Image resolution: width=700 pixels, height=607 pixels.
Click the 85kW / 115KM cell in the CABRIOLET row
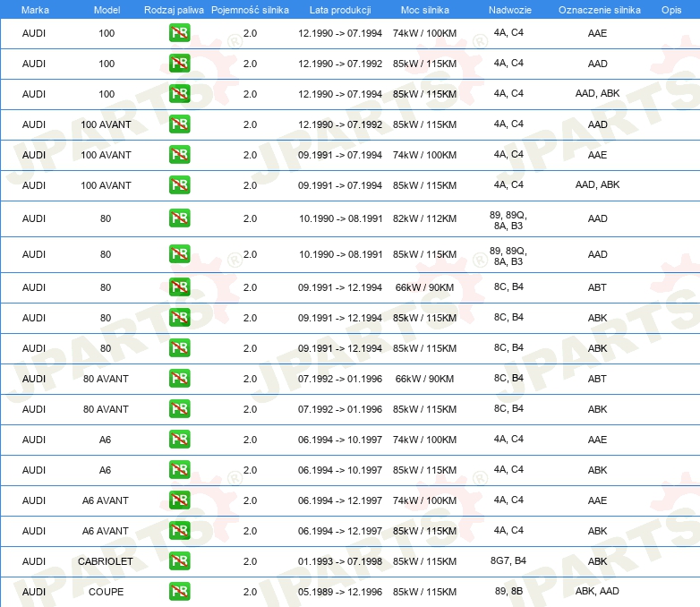tap(424, 561)
